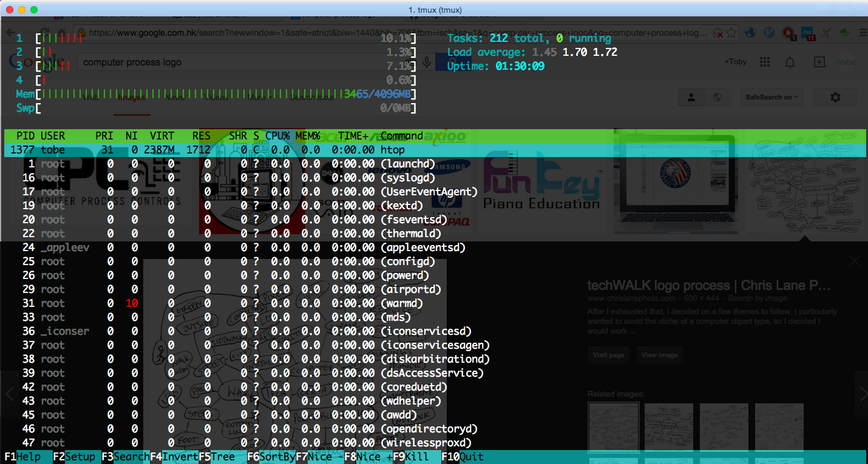Click the voice search microphone
This screenshot has height=464, width=868.
click(427, 62)
